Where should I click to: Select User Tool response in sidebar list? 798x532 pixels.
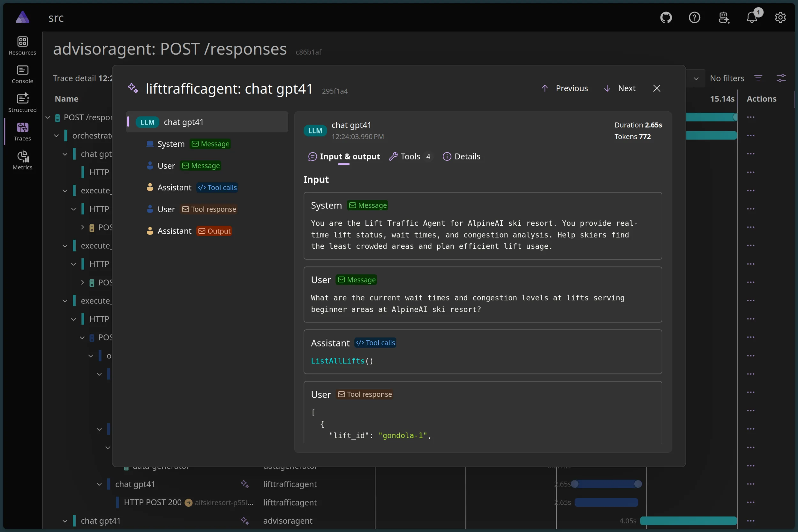click(192, 209)
